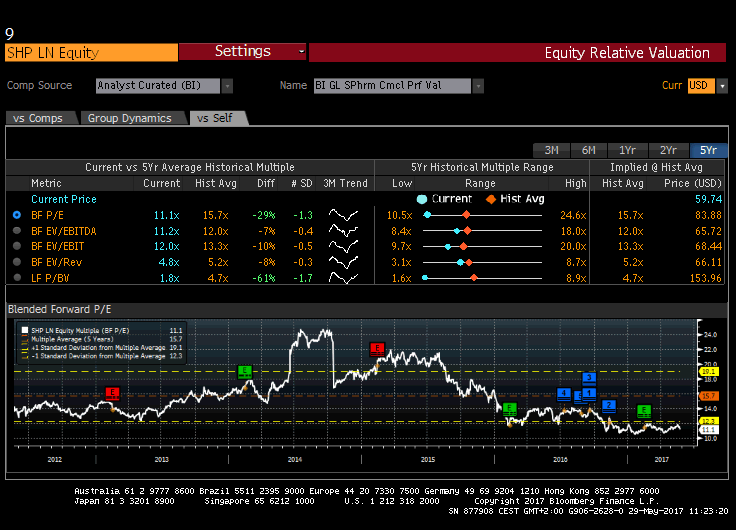Open the Settings dropdown
Viewport: 736px width, 530px height.
pos(243,52)
